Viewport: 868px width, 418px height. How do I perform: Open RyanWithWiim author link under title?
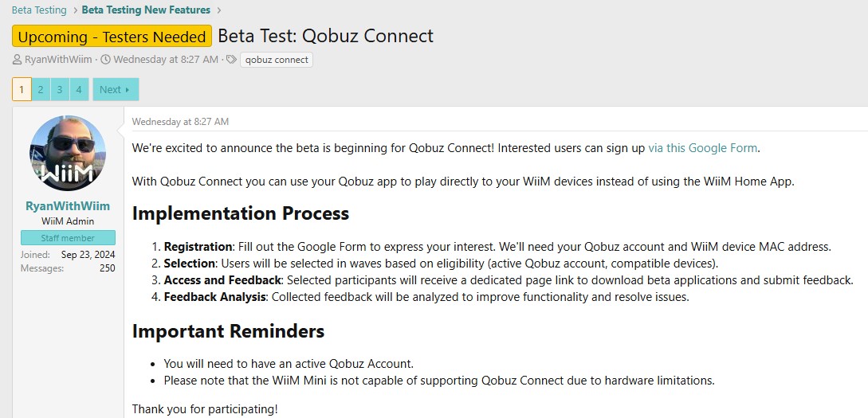point(58,60)
